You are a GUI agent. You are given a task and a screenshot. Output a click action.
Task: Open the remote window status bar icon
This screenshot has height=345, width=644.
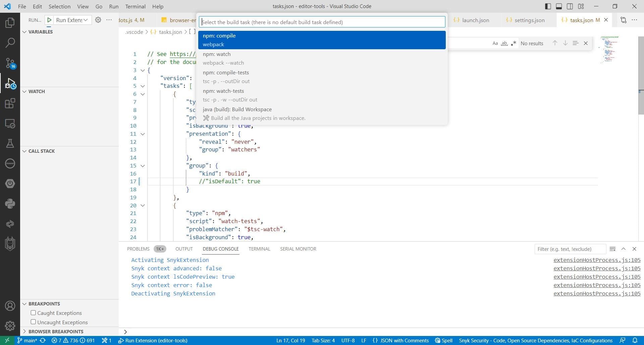(7, 340)
